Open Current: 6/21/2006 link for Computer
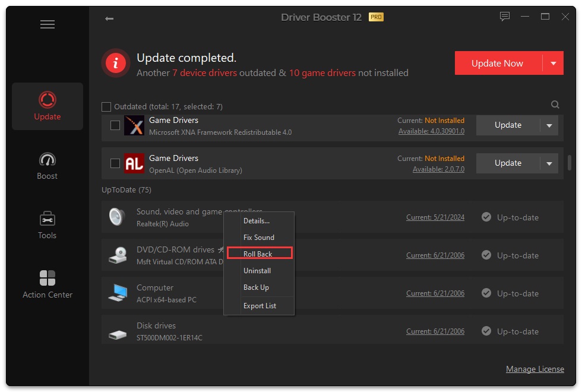This screenshot has width=582, height=392. [x=435, y=293]
